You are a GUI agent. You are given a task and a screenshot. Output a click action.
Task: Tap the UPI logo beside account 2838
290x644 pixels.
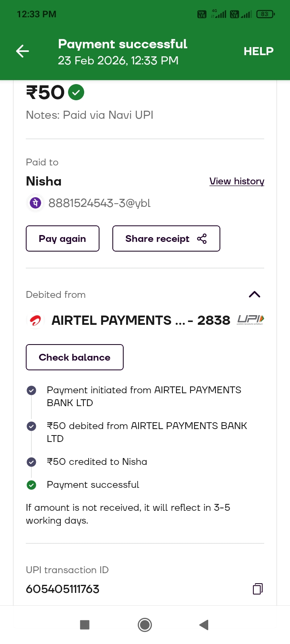click(x=251, y=320)
